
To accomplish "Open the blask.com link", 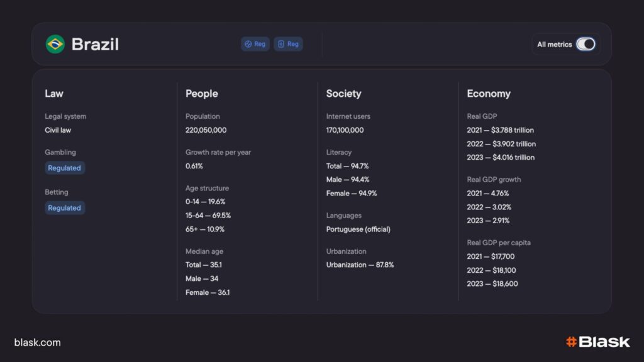I will (37, 343).
